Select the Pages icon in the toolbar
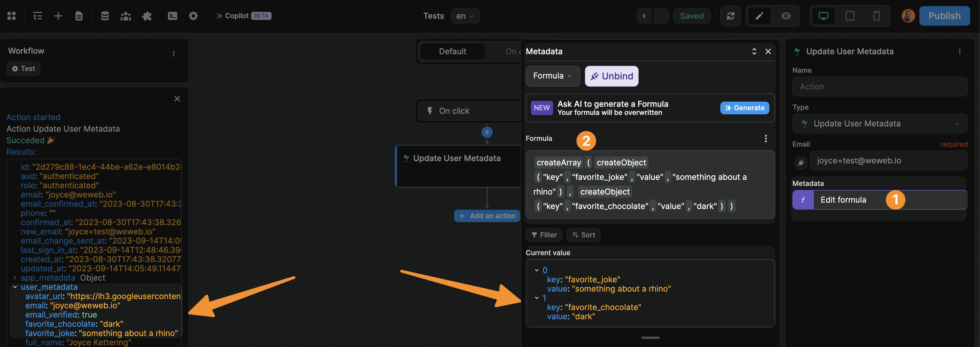Image resolution: width=980 pixels, height=347 pixels. [x=79, y=16]
